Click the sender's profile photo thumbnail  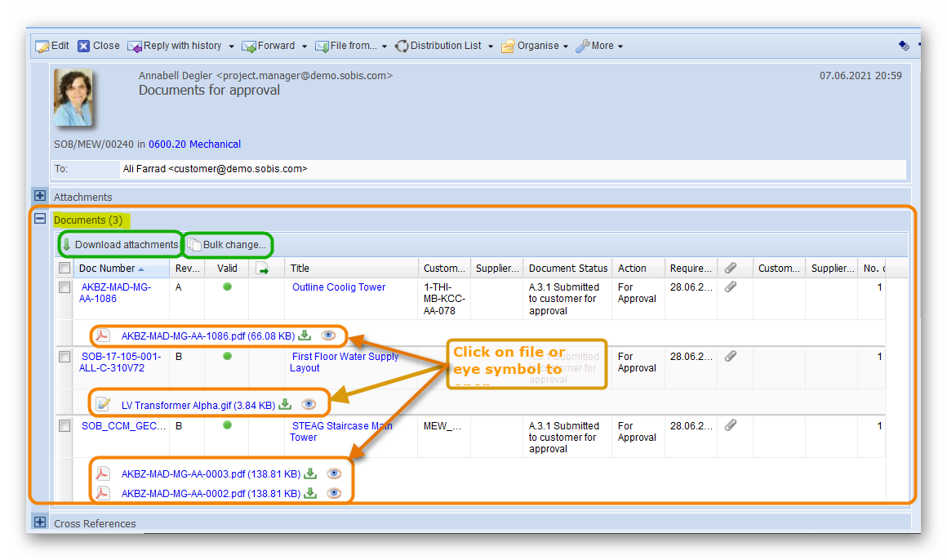click(x=73, y=98)
